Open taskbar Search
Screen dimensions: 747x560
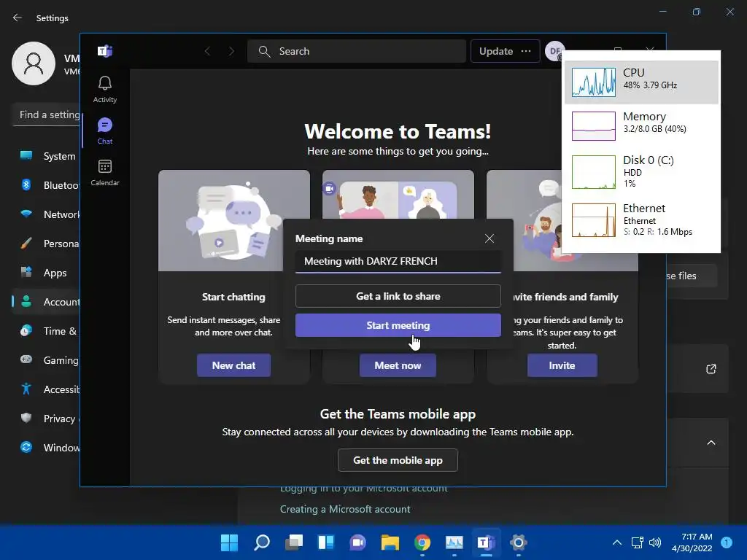coord(262,542)
